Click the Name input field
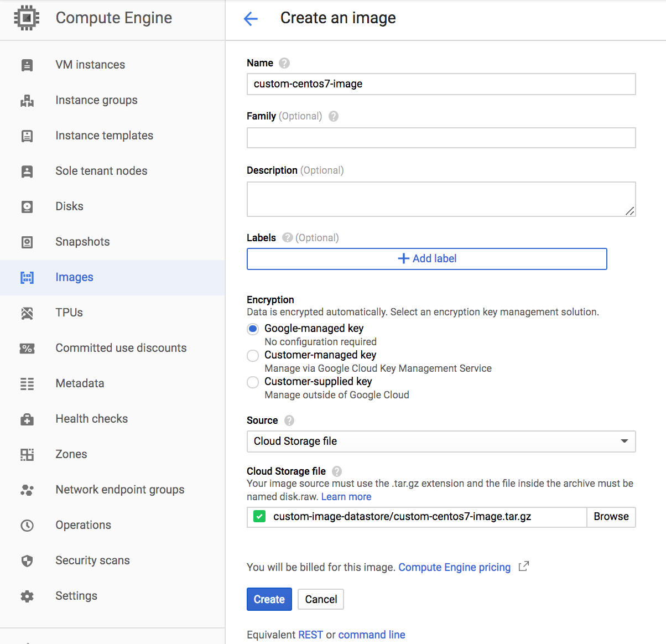 (x=441, y=84)
